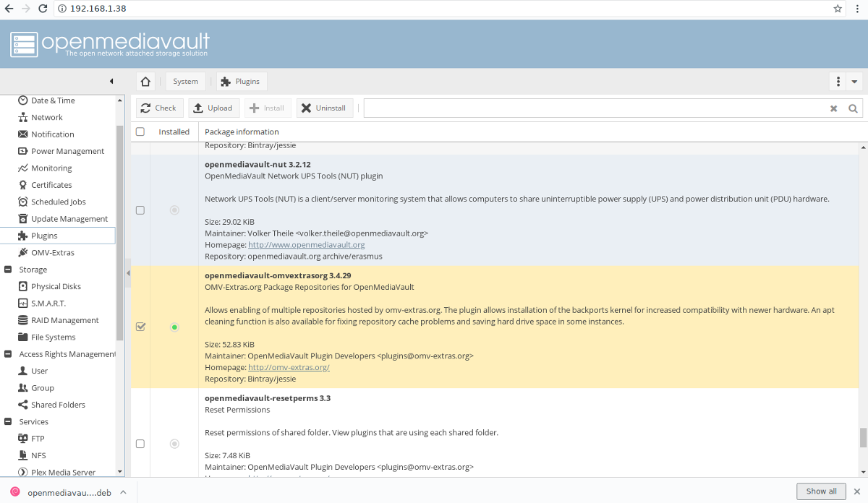Collapse Access Rights Management section

click(8, 354)
